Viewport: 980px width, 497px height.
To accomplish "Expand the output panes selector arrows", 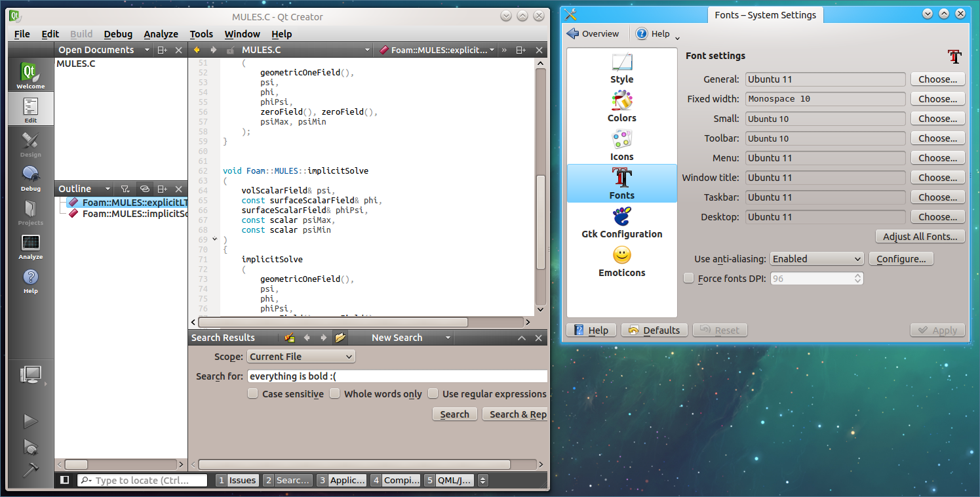I will 483,480.
